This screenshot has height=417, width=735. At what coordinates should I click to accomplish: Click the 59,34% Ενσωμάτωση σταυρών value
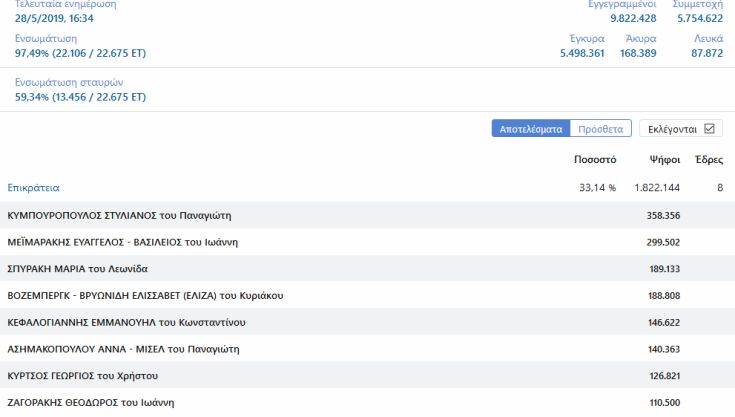(80, 97)
